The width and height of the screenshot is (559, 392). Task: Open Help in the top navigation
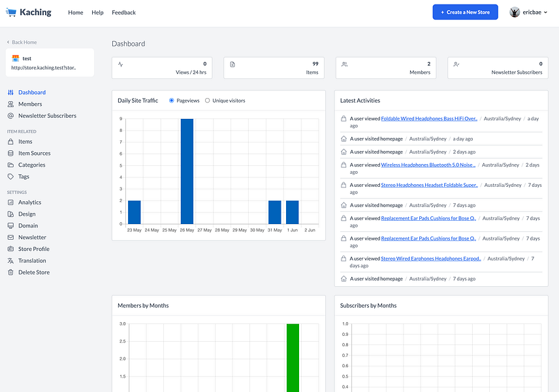point(97,12)
